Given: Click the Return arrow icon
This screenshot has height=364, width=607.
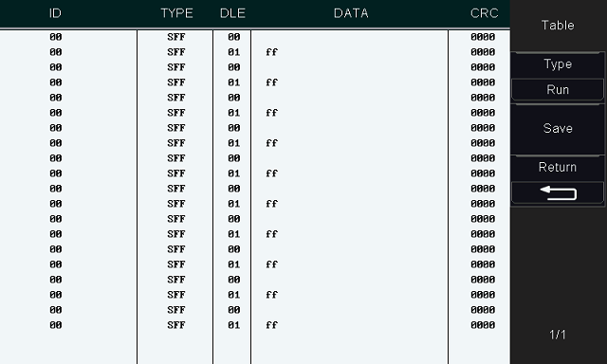Looking at the screenshot, I should (x=558, y=192).
